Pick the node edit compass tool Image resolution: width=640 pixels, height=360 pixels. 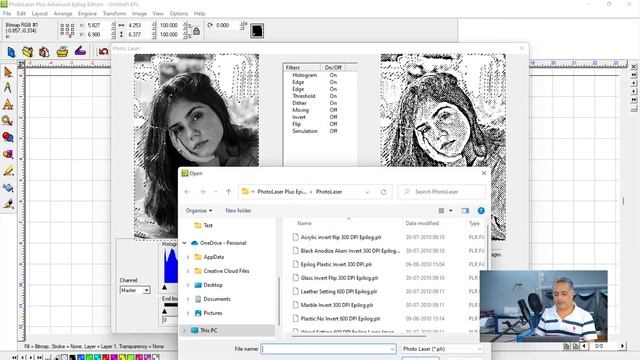(8, 88)
